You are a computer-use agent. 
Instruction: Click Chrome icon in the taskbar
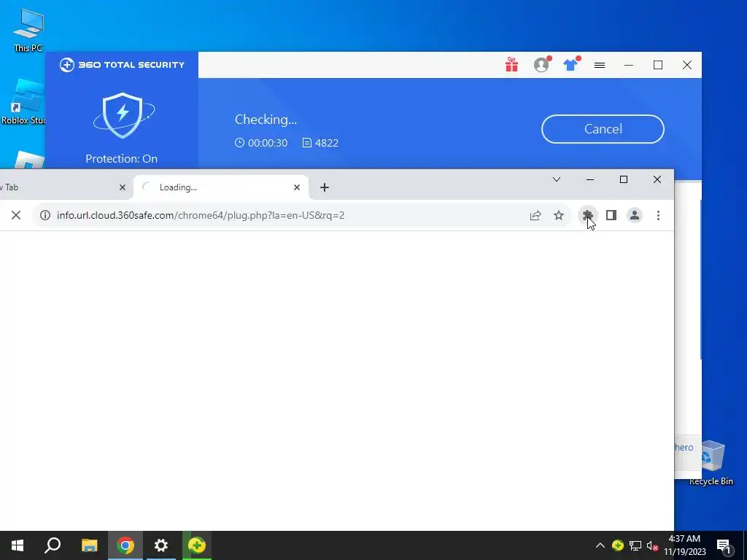(x=125, y=545)
